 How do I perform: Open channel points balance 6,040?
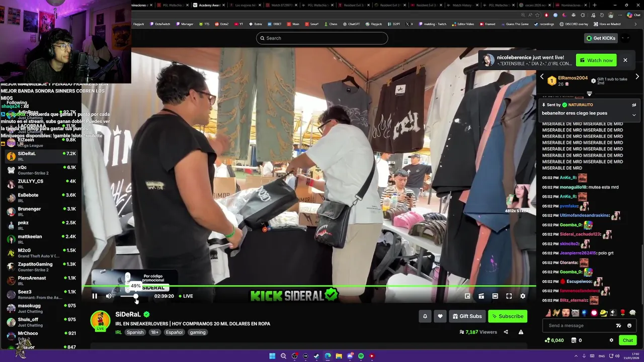554,340
